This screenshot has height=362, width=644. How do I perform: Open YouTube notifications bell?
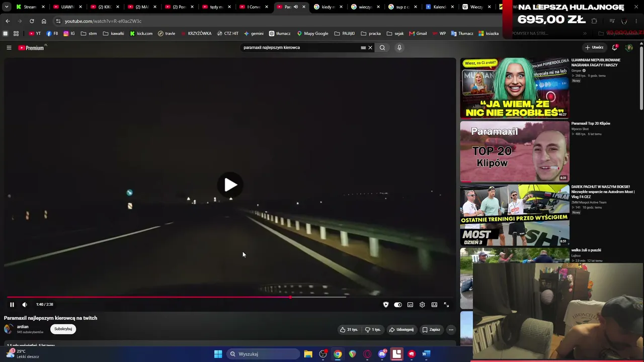615,48
